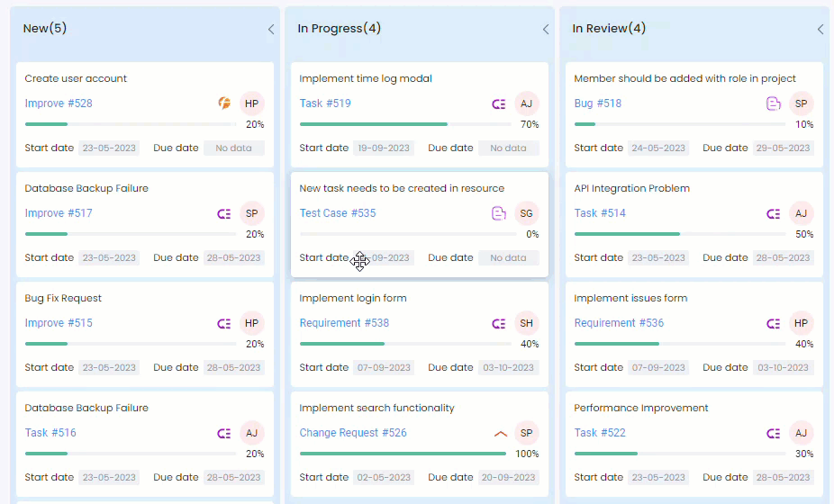Image resolution: width=834 pixels, height=504 pixels.
Task: Click the note icon on Test Case #535
Action: (x=499, y=213)
